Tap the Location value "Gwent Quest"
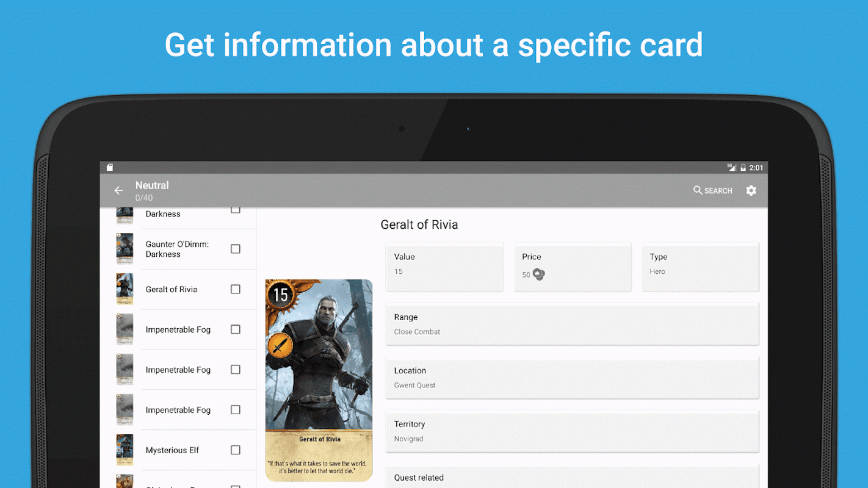The width and height of the screenshot is (868, 488). [415, 386]
